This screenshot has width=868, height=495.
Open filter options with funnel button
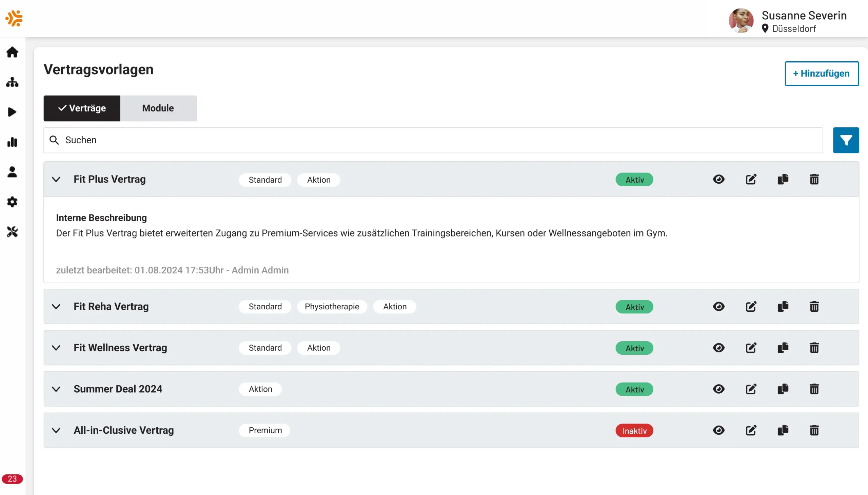[x=846, y=140]
